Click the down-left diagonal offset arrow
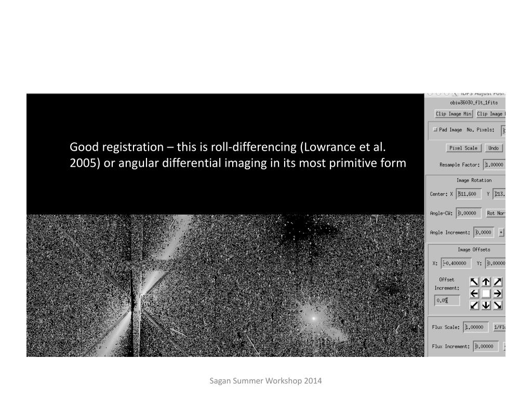The width and height of the screenshot is (532, 399). [474, 305]
